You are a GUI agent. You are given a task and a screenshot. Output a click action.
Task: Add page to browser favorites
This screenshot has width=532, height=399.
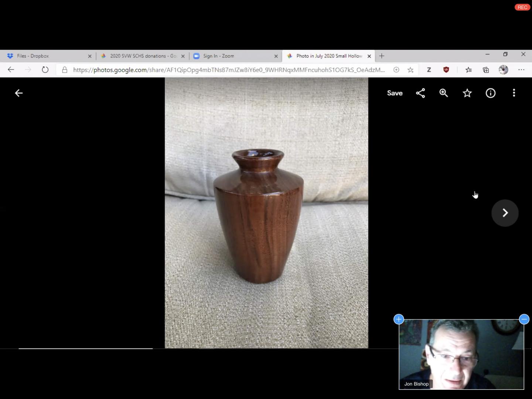pos(410,70)
